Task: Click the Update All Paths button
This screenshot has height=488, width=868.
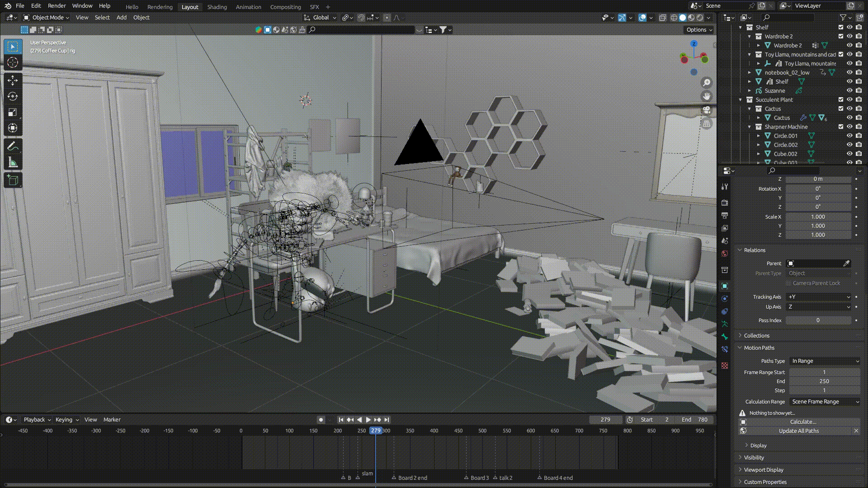Action: pos(798,431)
